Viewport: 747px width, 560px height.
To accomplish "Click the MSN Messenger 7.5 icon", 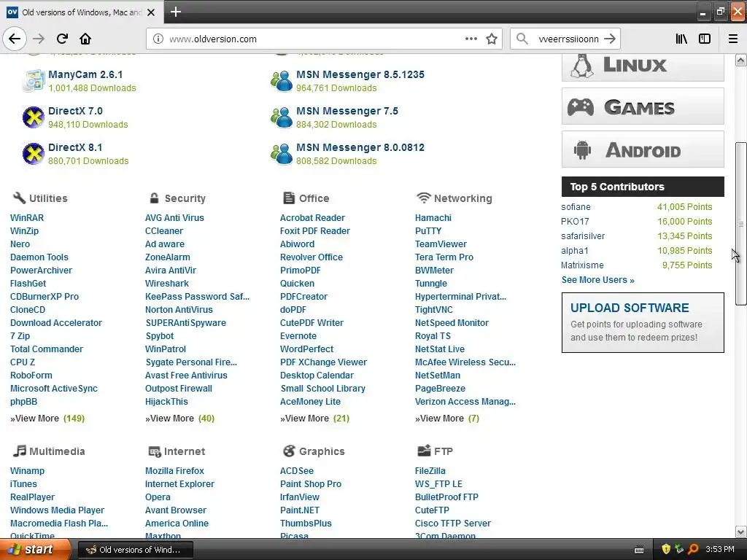I will 282,117.
